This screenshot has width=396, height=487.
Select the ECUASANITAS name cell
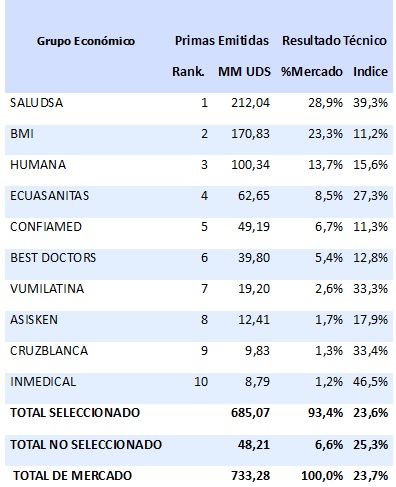tap(49, 196)
